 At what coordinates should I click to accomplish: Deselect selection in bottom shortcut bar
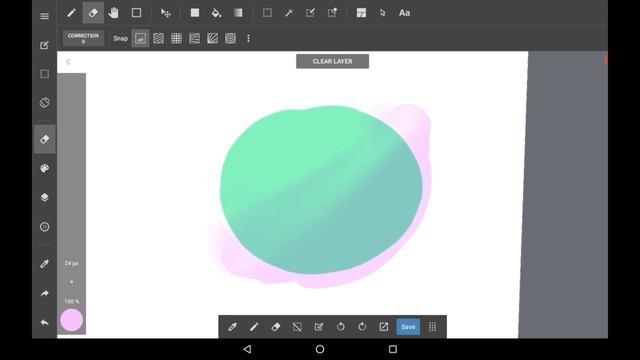297,327
